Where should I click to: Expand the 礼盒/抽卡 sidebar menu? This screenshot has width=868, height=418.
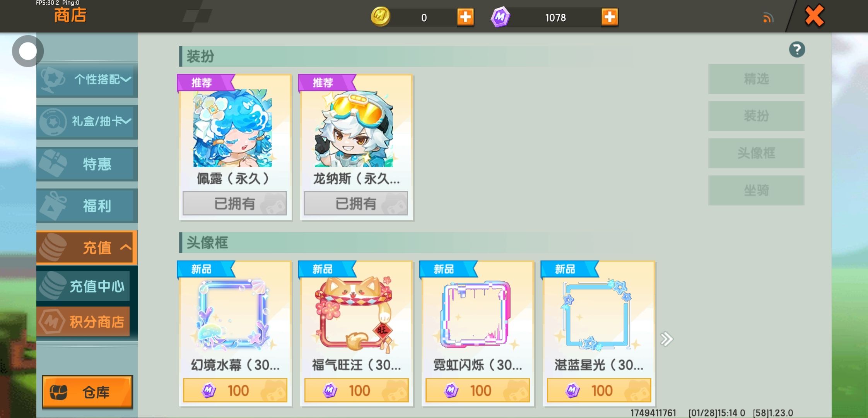87,122
